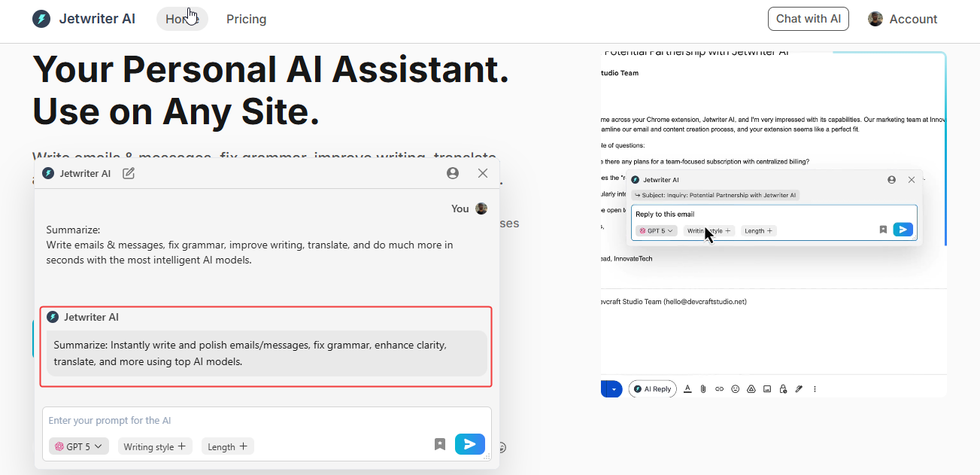Click the confidential mode lock icon
Image resolution: width=980 pixels, height=475 pixels.
783,389
